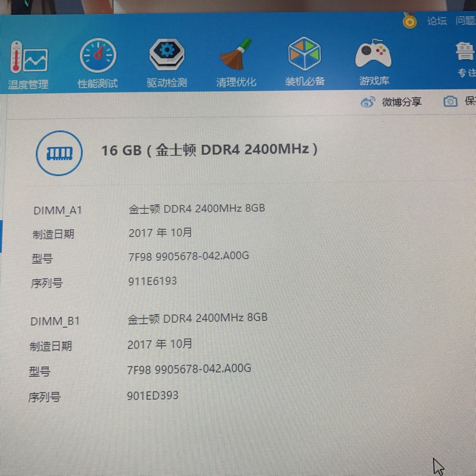Click the 制造日期 label under DIMM_A1
476x476 pixels.
[x=53, y=234]
